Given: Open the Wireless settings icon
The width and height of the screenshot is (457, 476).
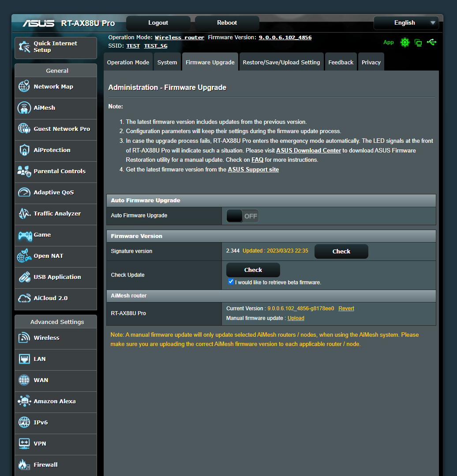Looking at the screenshot, I should pyautogui.click(x=24, y=338).
